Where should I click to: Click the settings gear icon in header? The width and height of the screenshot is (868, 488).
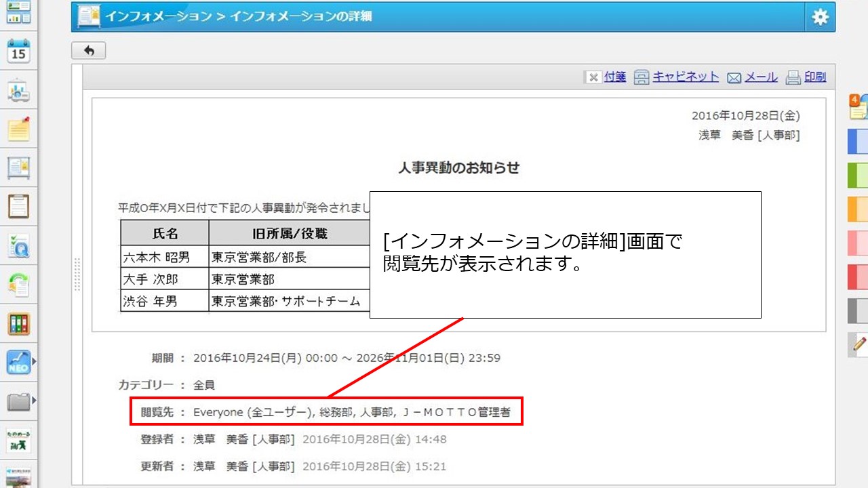pyautogui.click(x=820, y=17)
